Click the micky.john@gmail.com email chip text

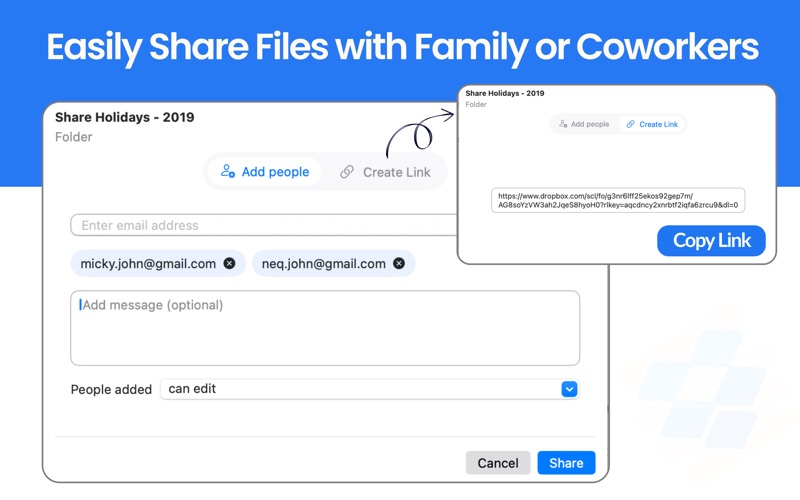point(148,264)
